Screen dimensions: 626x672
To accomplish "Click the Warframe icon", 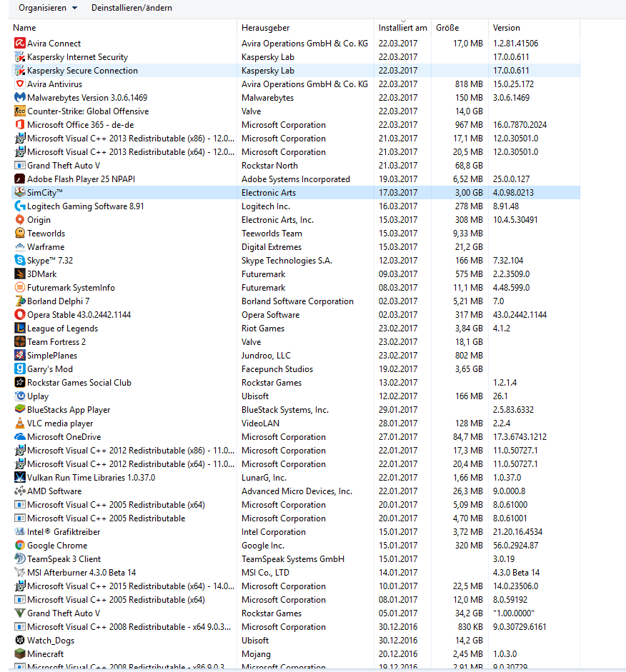I will pos(20,247).
